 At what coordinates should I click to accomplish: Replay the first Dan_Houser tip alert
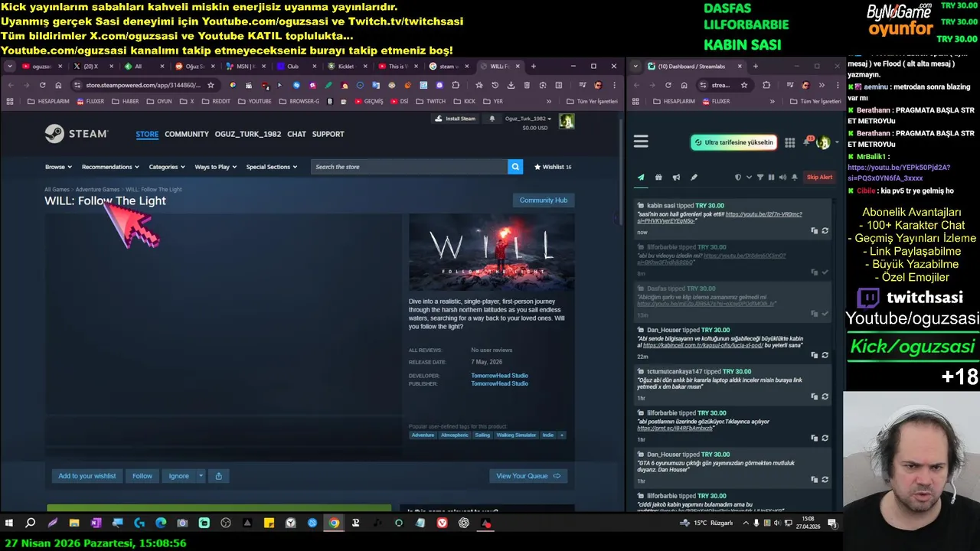tap(825, 355)
